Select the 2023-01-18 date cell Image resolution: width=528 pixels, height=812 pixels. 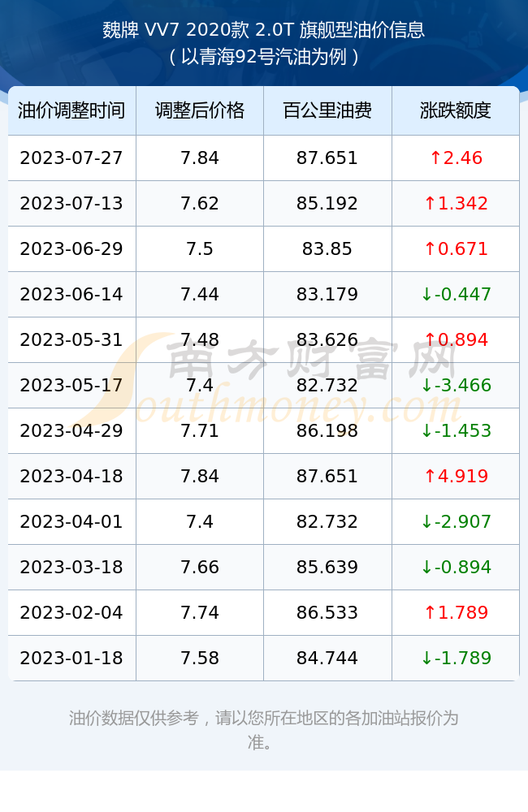coord(71,659)
